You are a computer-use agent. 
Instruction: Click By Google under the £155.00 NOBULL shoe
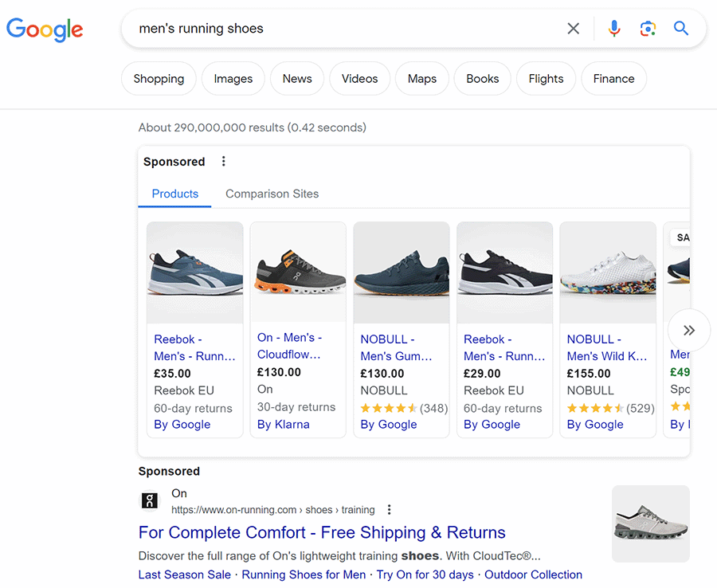tap(595, 425)
